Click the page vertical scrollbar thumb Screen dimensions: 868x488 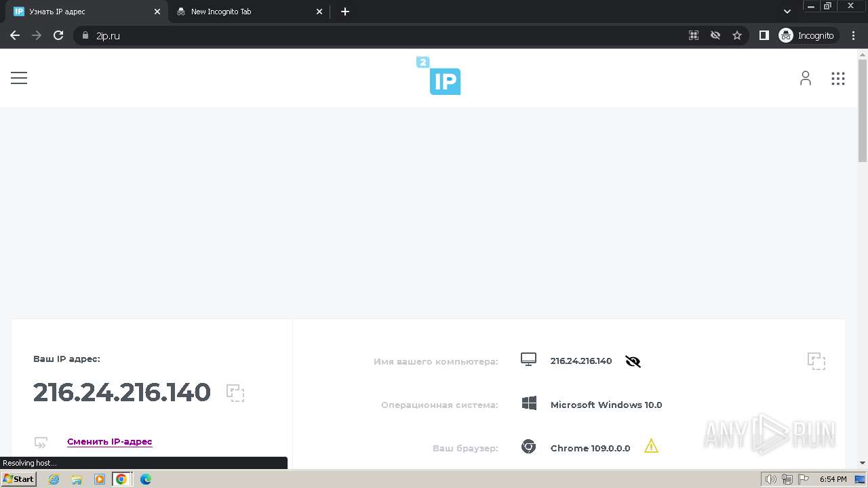[x=863, y=110]
